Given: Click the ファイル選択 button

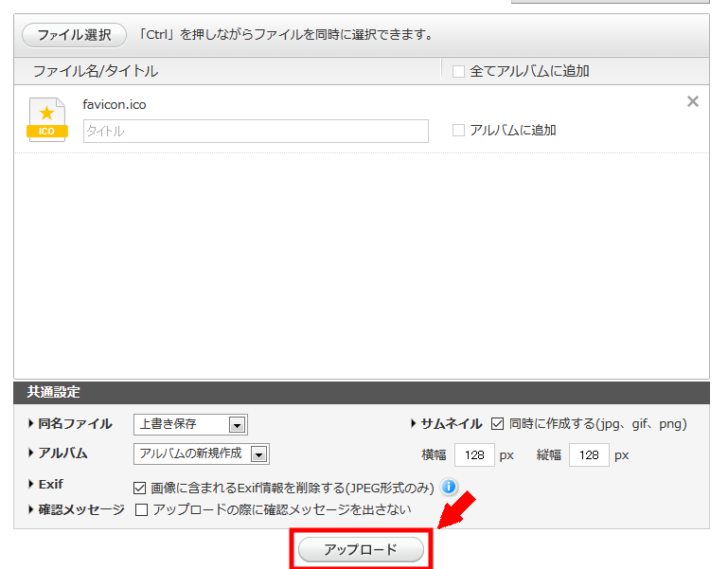Looking at the screenshot, I should (74, 35).
